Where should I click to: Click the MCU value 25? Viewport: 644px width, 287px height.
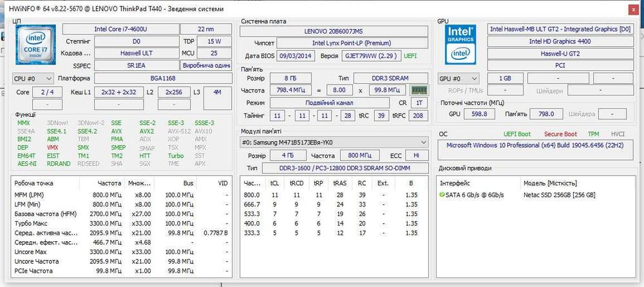click(214, 54)
